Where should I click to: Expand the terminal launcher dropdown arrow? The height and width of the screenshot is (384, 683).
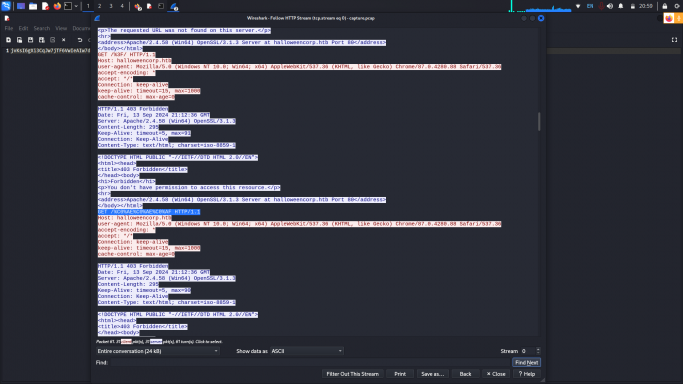pyautogui.click(x=76, y=6)
